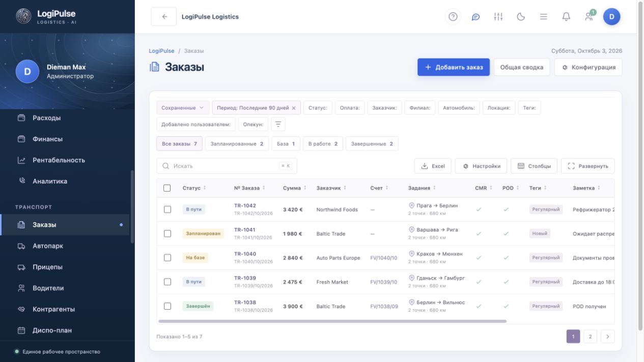Open the sliders settings icon in header
This screenshot has height=362, width=644.
point(498,17)
